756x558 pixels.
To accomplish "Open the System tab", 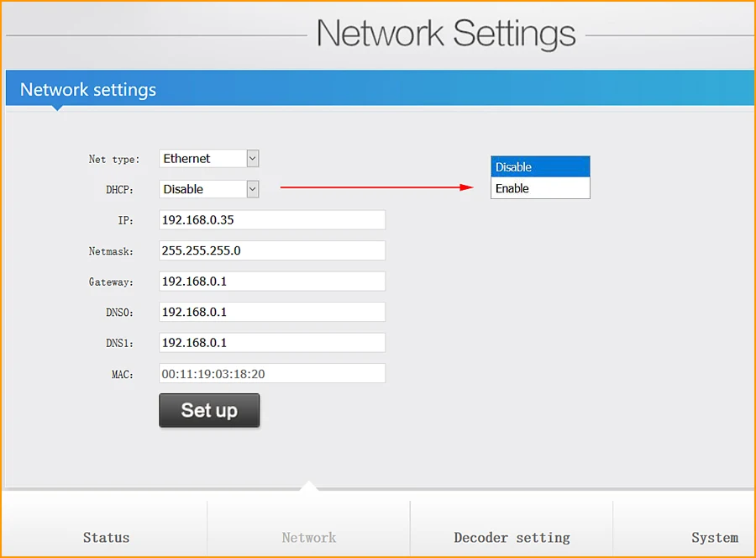I will [x=715, y=537].
